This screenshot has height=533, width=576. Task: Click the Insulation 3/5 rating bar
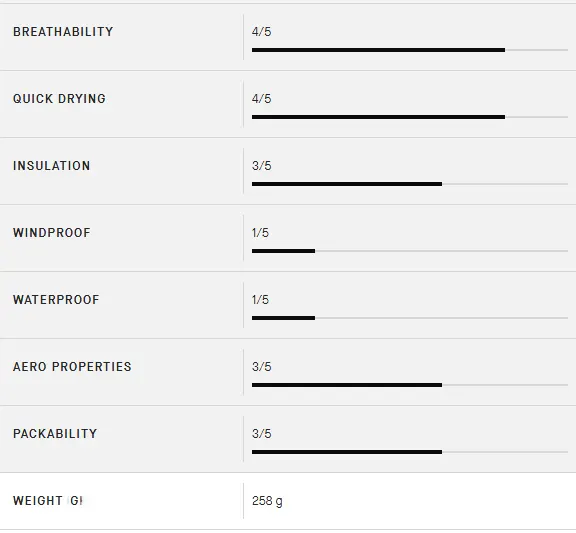coord(410,184)
